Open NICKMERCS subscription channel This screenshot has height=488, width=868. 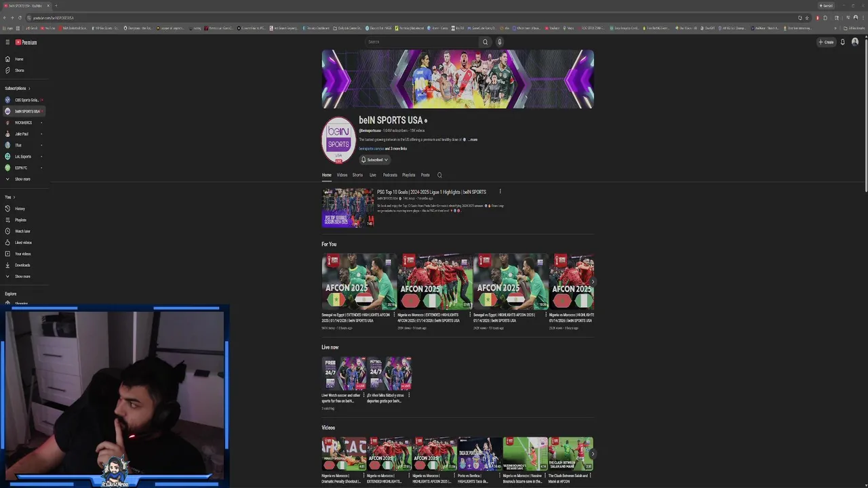24,123
